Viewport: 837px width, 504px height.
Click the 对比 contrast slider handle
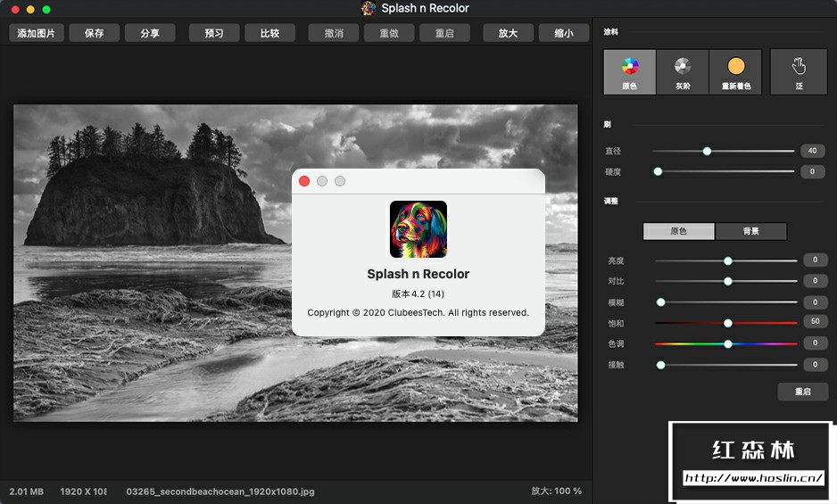pyautogui.click(x=728, y=281)
